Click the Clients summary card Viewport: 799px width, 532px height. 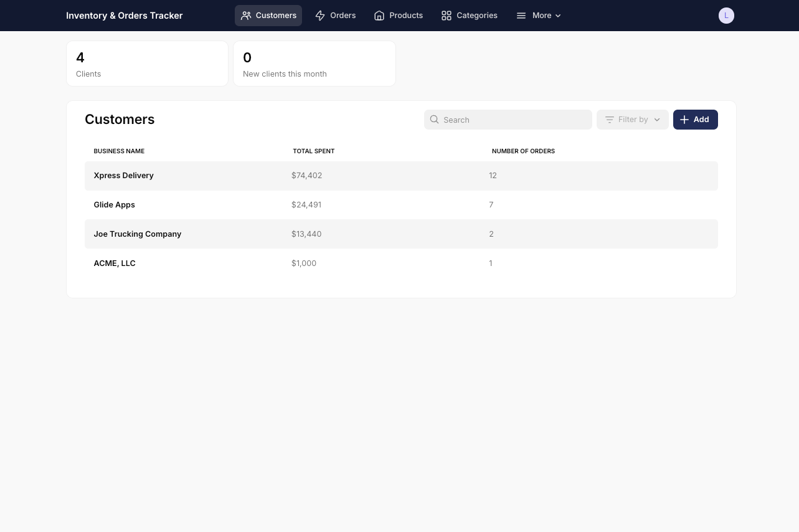click(x=147, y=64)
